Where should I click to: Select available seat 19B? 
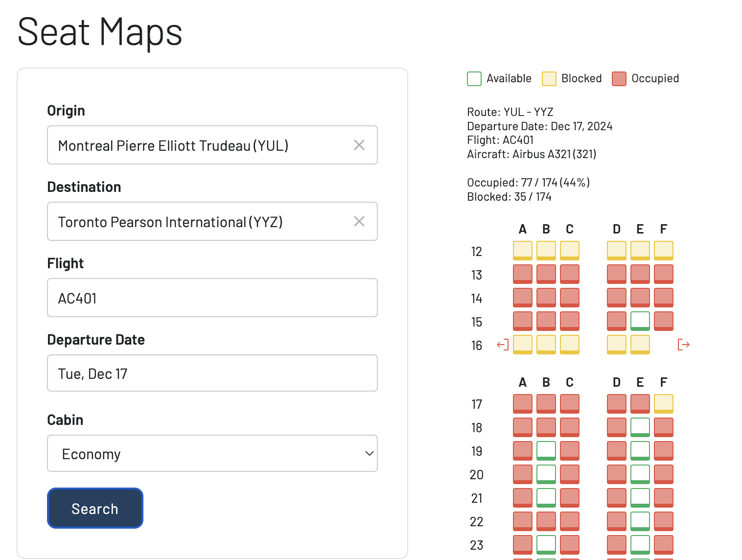pos(546,450)
